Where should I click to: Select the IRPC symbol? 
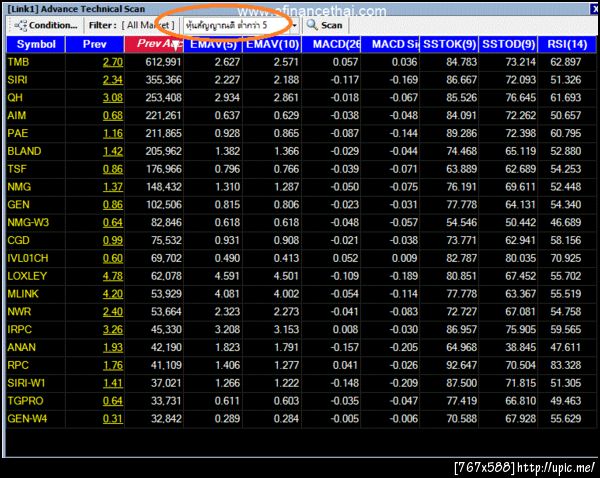click(20, 330)
